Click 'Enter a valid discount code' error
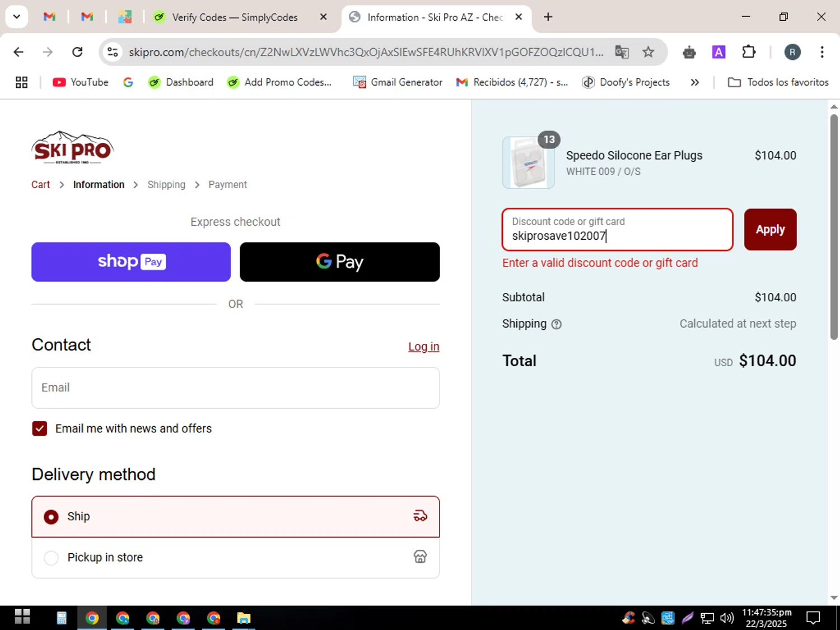The width and height of the screenshot is (840, 630). (x=600, y=263)
